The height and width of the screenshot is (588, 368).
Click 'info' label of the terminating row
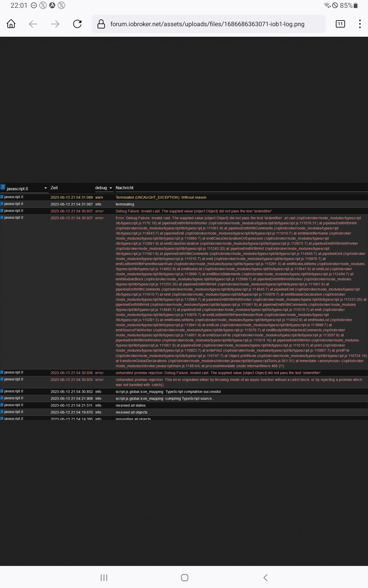click(x=98, y=204)
